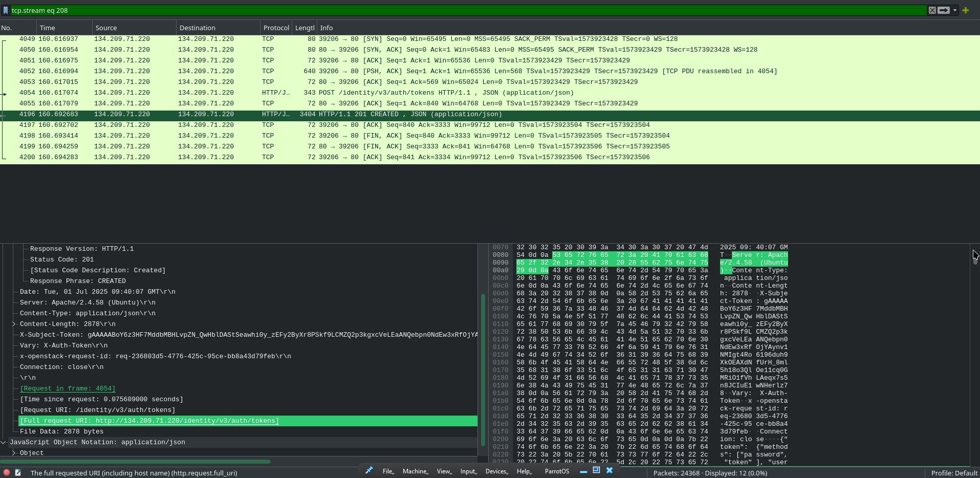Open the display filter bookmark icon
Image resolution: width=980 pixels, height=478 pixels.
coord(6,10)
